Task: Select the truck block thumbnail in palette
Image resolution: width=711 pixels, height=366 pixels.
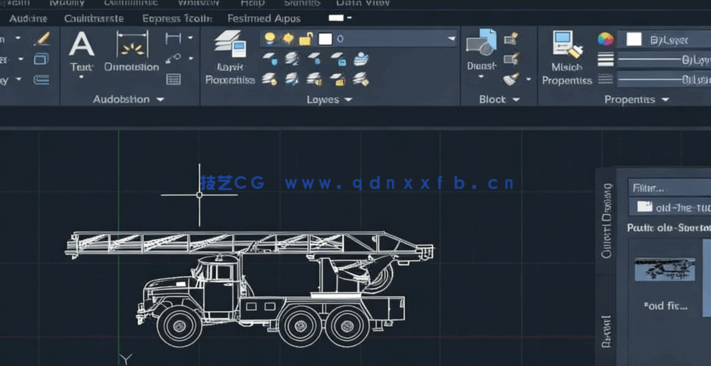Action: 665,269
